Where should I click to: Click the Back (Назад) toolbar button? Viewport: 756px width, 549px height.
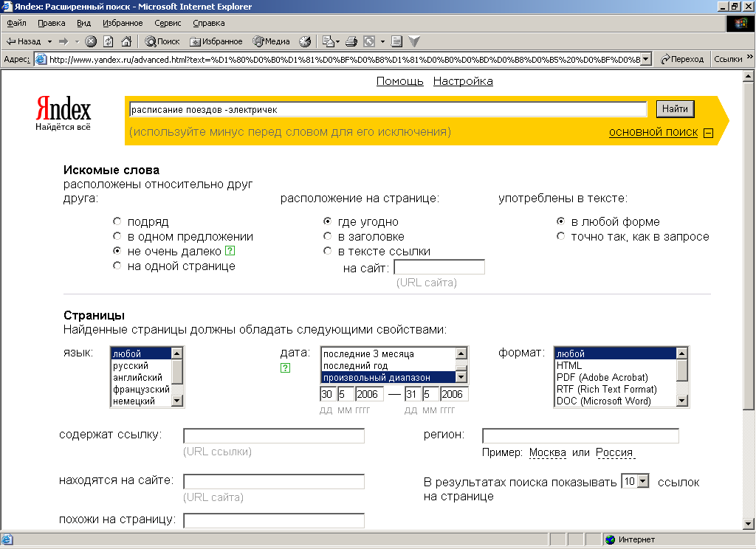click(x=24, y=41)
